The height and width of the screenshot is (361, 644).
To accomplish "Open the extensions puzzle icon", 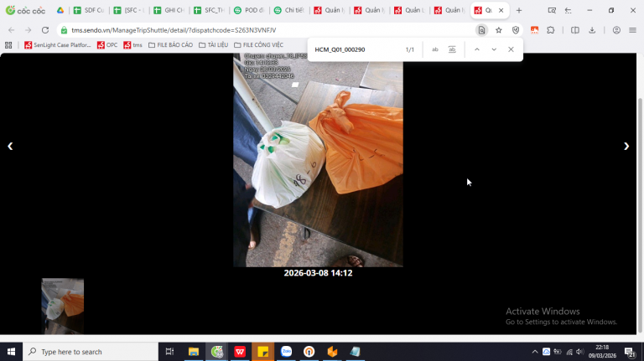I will pyautogui.click(x=551, y=30).
